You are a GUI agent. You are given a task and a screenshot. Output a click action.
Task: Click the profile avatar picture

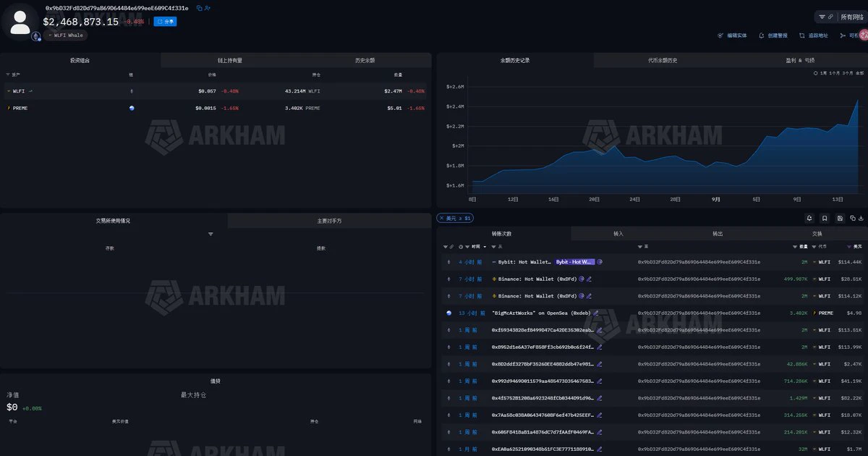click(20, 21)
